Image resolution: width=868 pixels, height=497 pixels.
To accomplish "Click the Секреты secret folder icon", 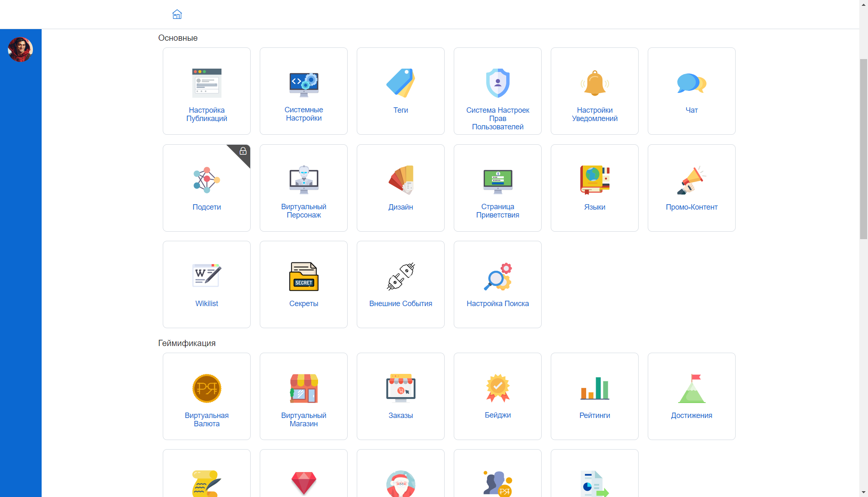I will click(303, 277).
